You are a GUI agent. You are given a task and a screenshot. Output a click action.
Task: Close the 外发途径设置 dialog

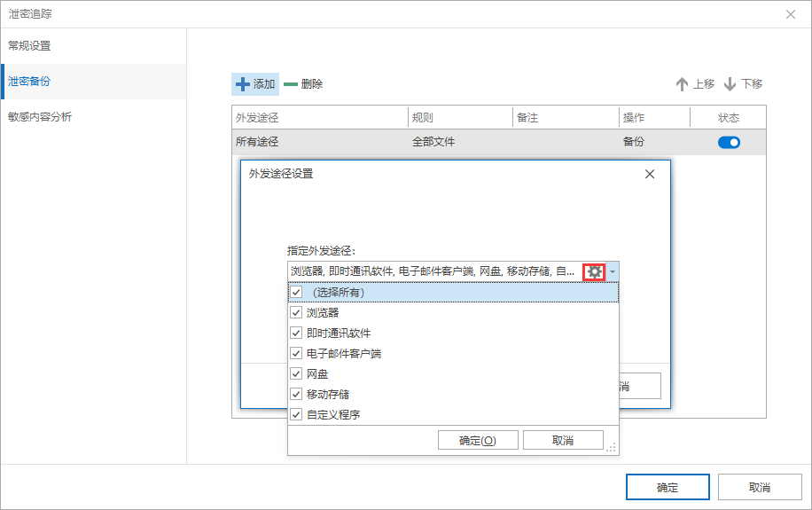[650, 174]
